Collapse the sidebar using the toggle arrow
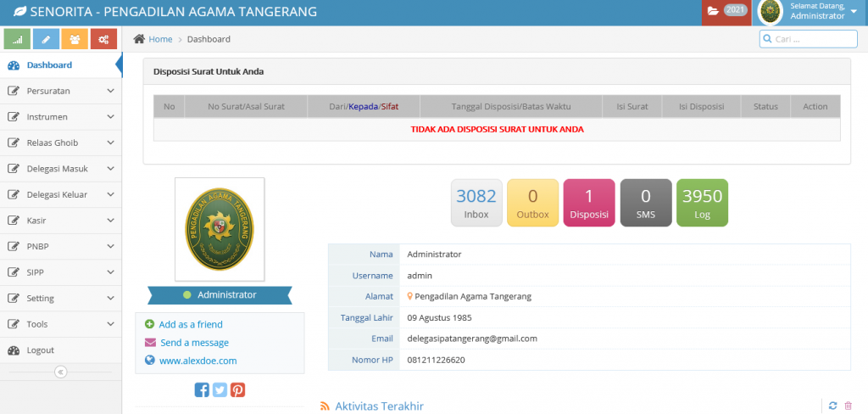Image resolution: width=868 pixels, height=414 pixels. coord(60,372)
